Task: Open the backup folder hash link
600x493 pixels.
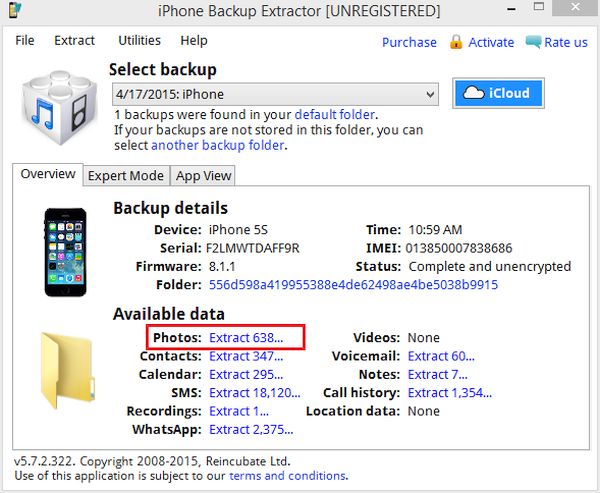Action: coord(353,284)
